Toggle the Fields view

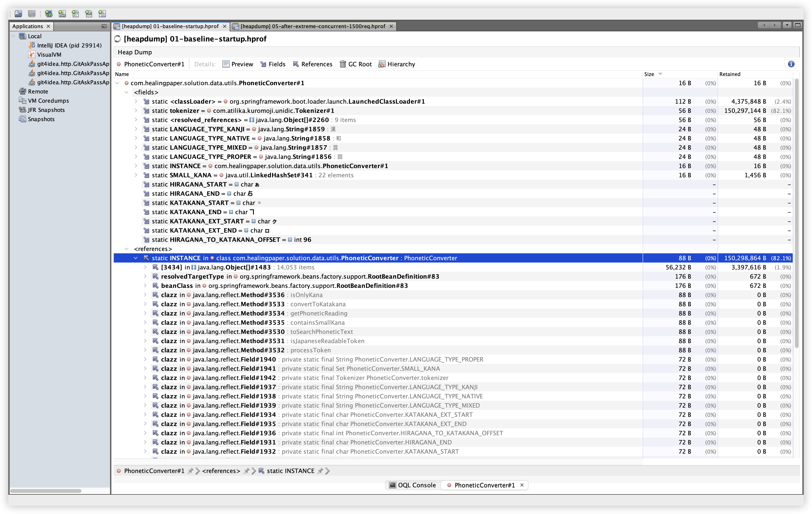(273, 64)
